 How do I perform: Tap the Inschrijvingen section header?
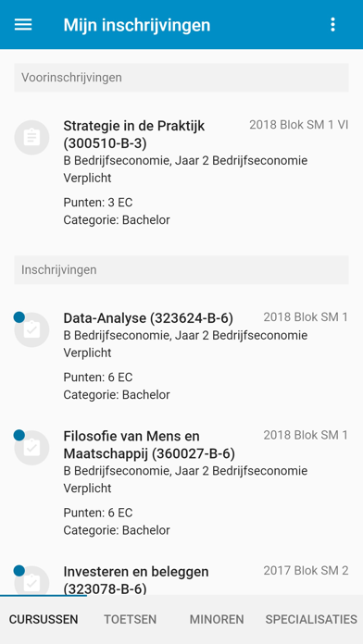181,270
